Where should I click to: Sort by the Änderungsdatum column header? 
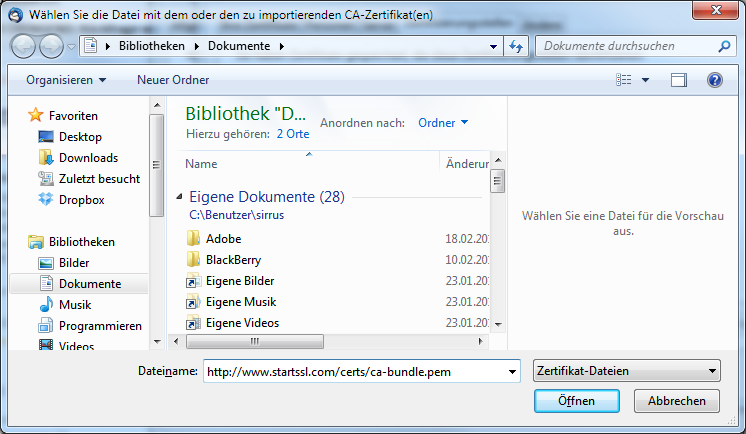pos(466,164)
